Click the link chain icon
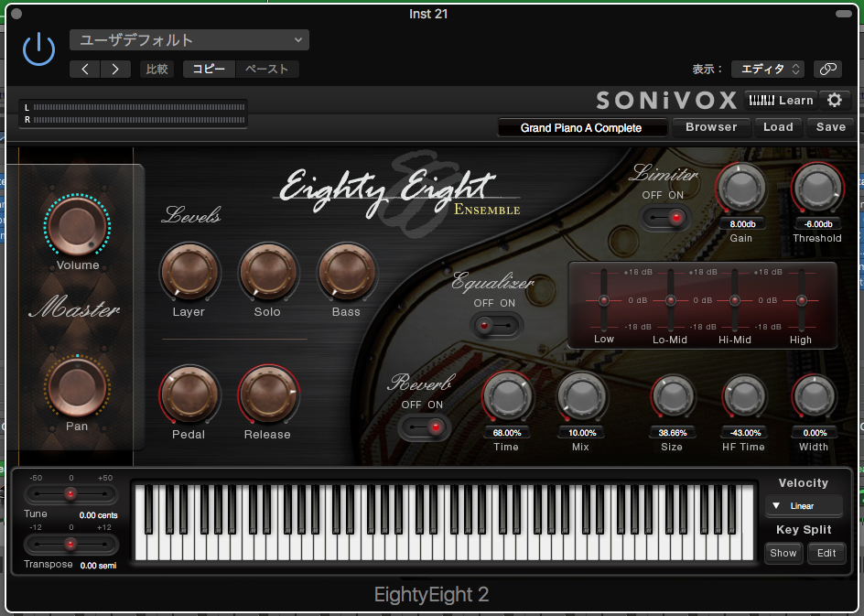The height and width of the screenshot is (616, 864). click(x=827, y=69)
